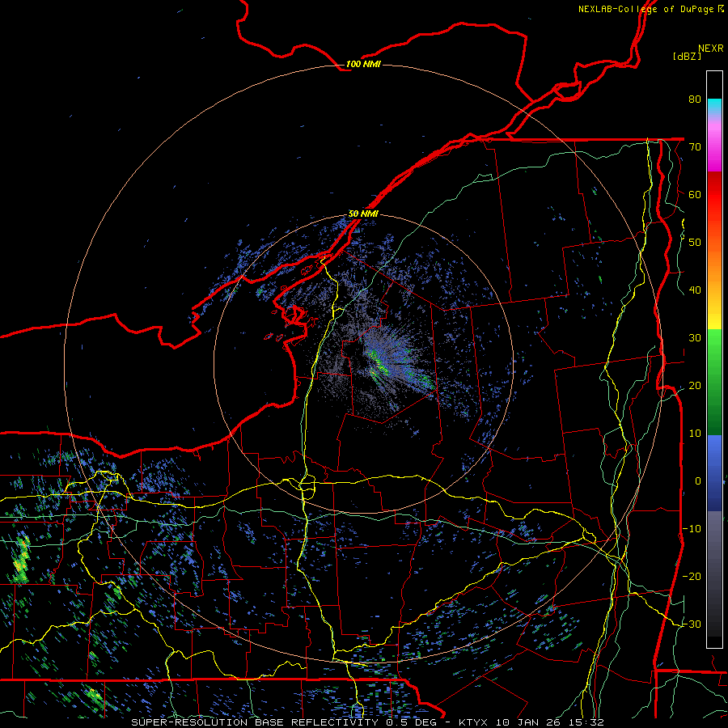
Task: Click the 50 NMI range ring label
Action: (x=363, y=214)
